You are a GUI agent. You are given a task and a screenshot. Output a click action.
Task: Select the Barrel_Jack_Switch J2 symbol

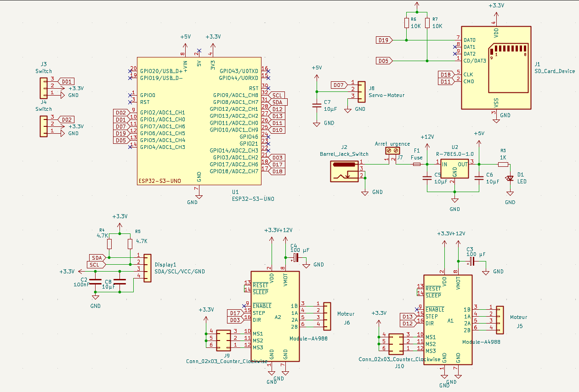[x=344, y=171]
